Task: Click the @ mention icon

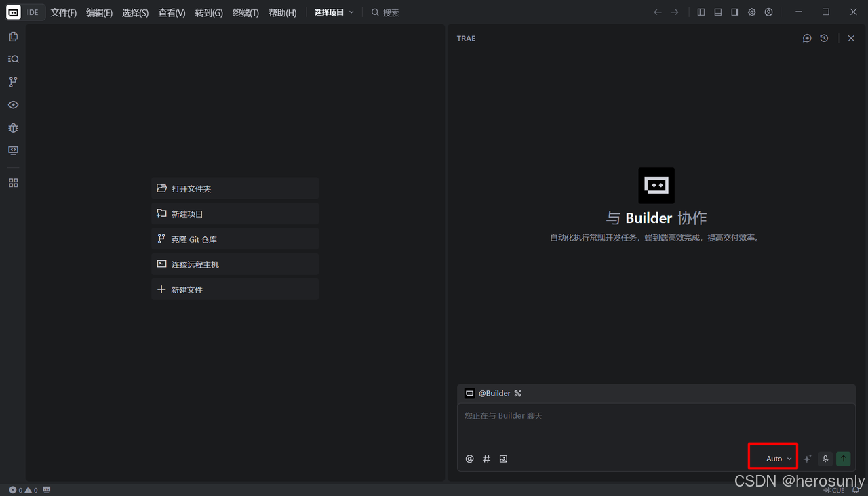Action: point(469,459)
